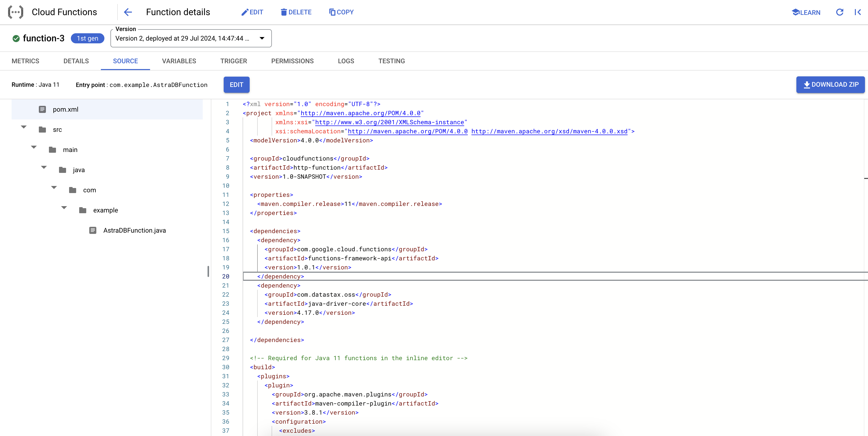Open the TESTING tab

pos(392,61)
